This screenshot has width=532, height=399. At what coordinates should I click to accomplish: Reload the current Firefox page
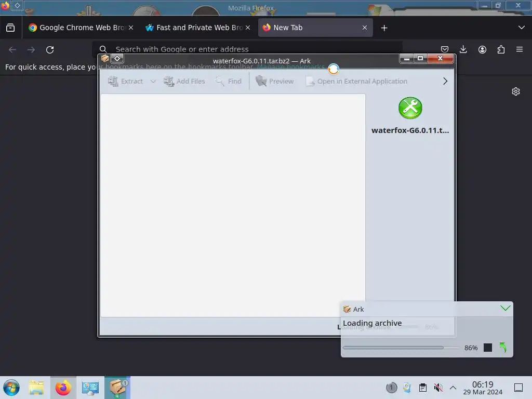[x=50, y=50]
